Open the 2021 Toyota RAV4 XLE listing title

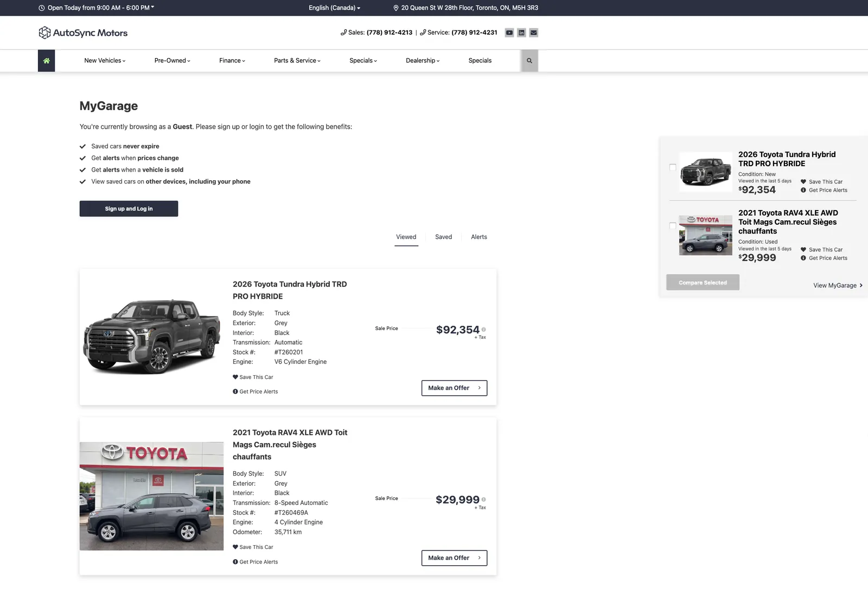point(290,445)
